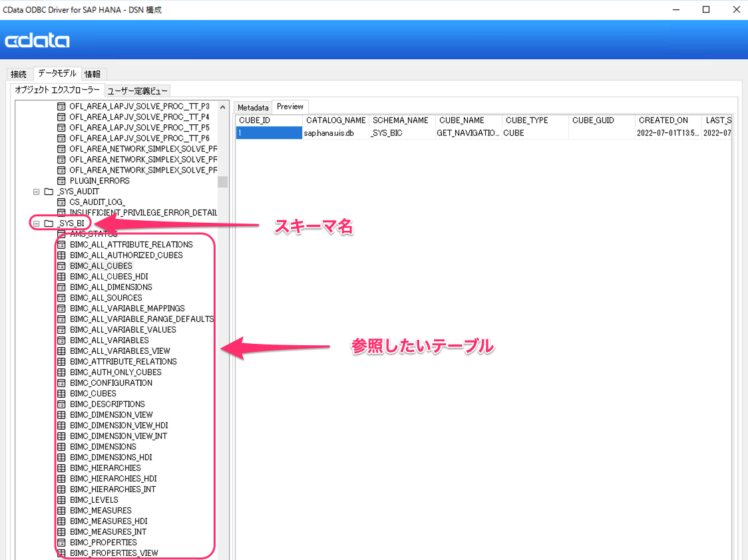Click the view icon beside BIMC_HIERARCHIES
This screenshot has width=748, height=560.
(x=61, y=468)
